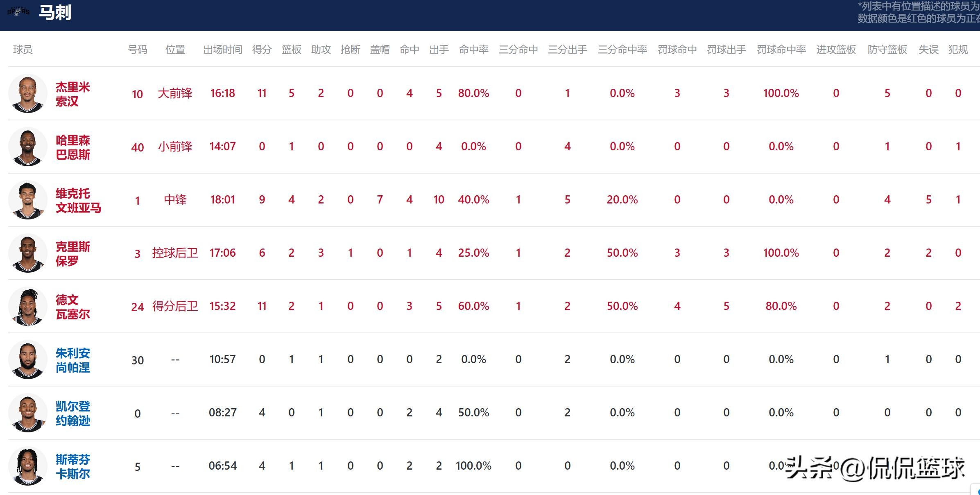
Task: Click Julian Champagnie's player headshot
Action: 28,359
